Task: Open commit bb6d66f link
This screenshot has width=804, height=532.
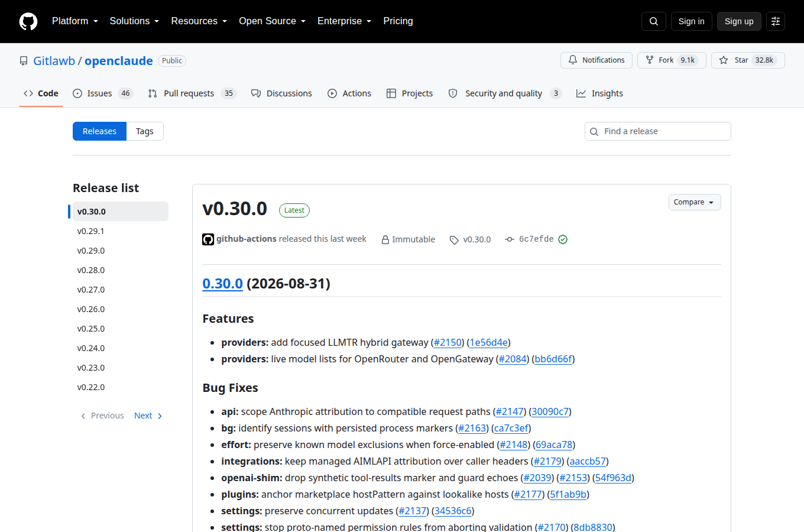Action: [553, 359]
